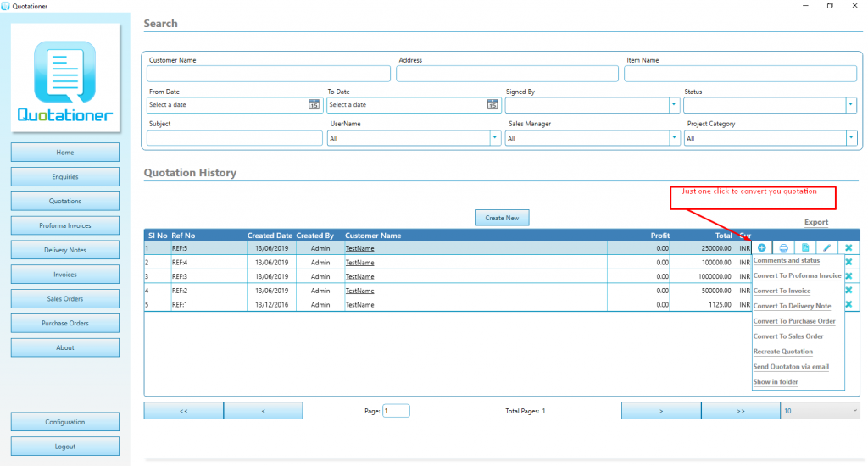Click the Created Date column header
868x466 pixels.
(270, 236)
